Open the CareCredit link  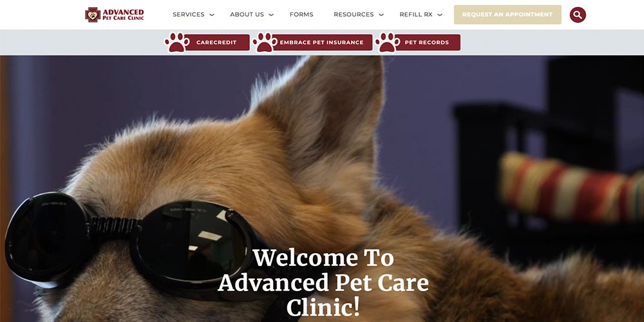tap(216, 43)
